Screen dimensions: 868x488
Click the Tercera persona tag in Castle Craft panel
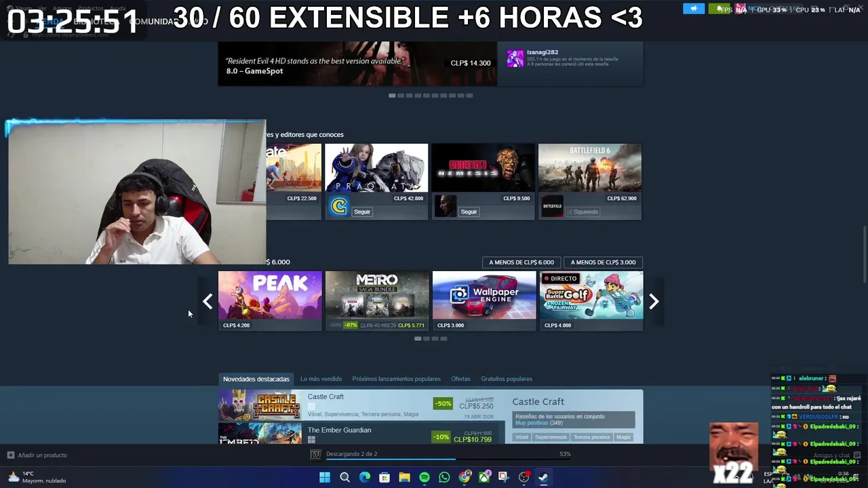[x=591, y=437]
